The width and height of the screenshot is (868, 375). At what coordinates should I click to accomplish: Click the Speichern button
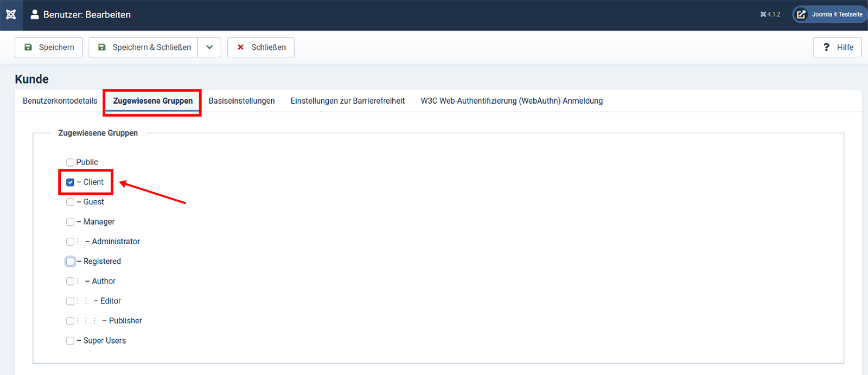49,47
